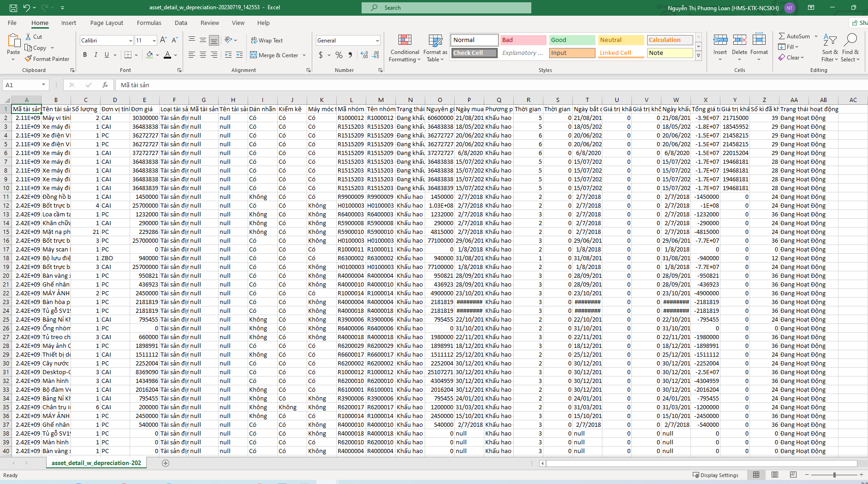Click the Sort & Filter icon
This screenshot has width=868, height=484.
pos(830,41)
